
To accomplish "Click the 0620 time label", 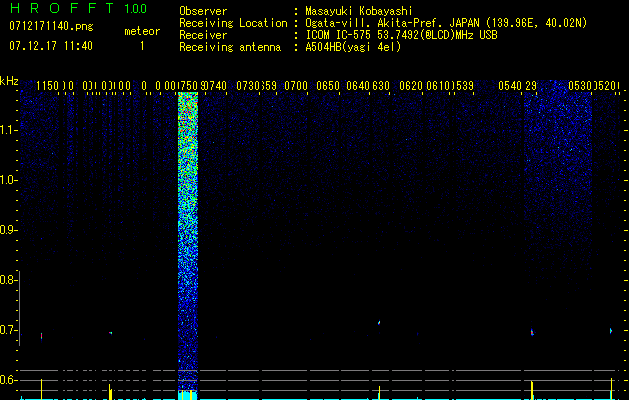I will [x=411, y=86].
